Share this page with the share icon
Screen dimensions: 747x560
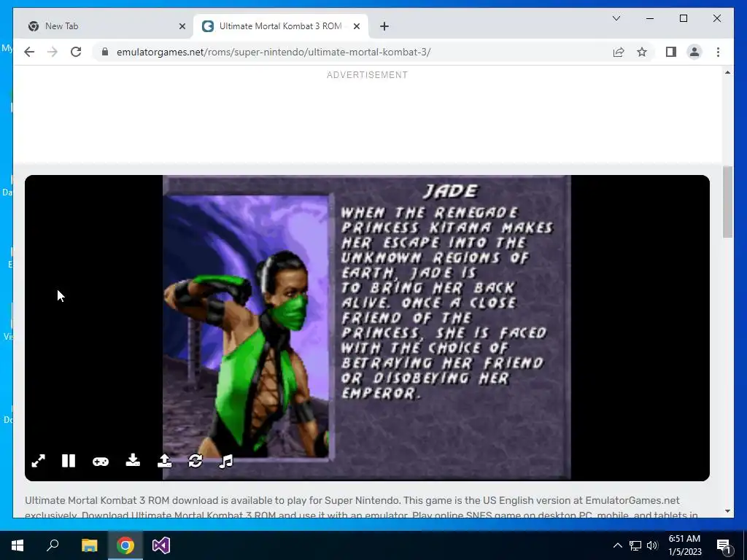pos(619,52)
